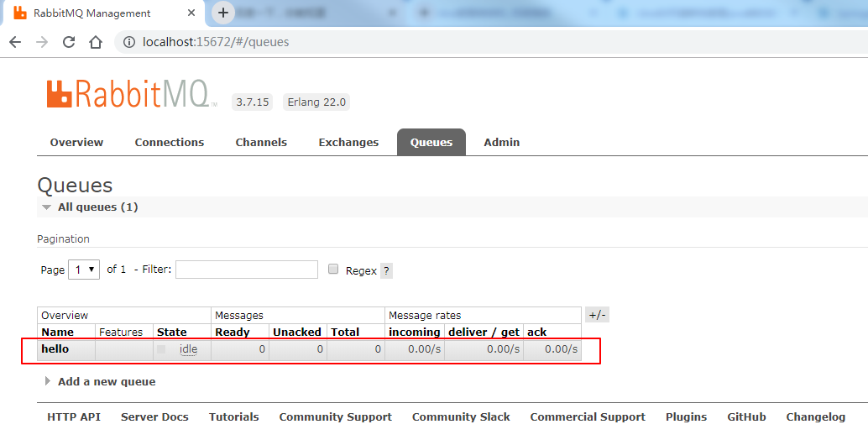Sort by the Total column header

tap(345, 332)
